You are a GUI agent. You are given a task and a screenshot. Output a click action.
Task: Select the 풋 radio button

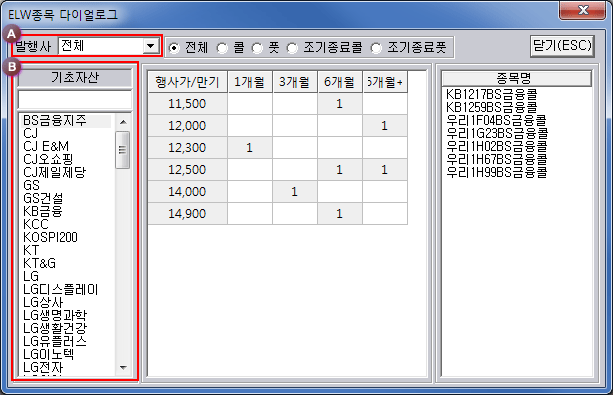coord(257,48)
